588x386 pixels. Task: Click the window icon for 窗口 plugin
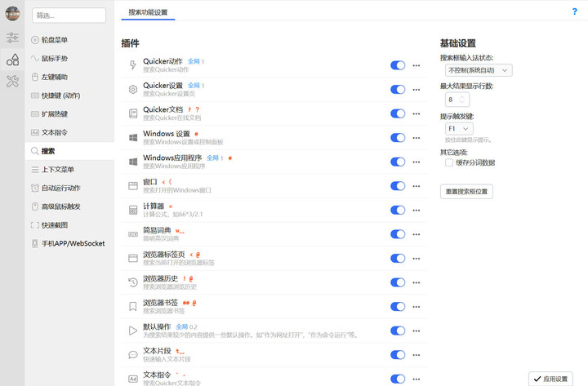(x=133, y=186)
